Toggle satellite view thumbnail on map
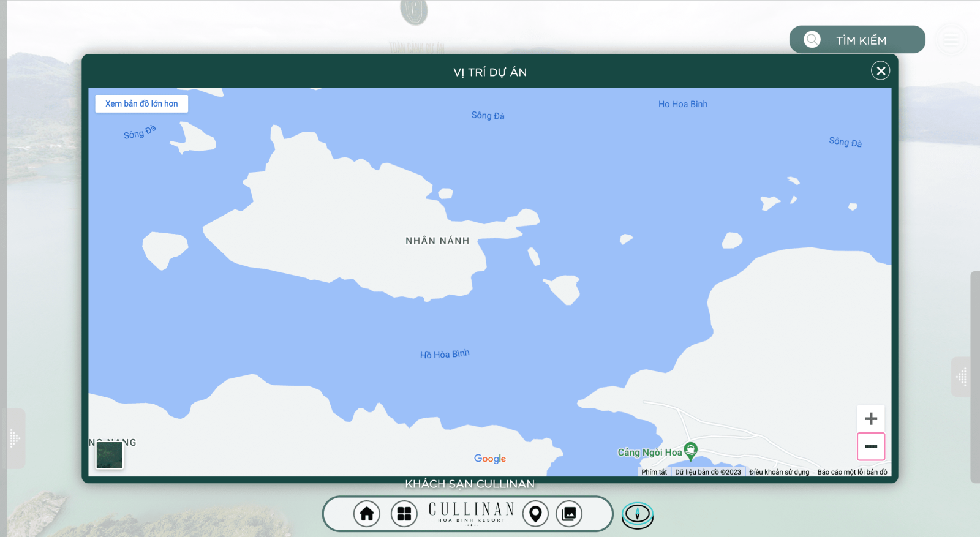The image size is (980, 537). pos(110,455)
